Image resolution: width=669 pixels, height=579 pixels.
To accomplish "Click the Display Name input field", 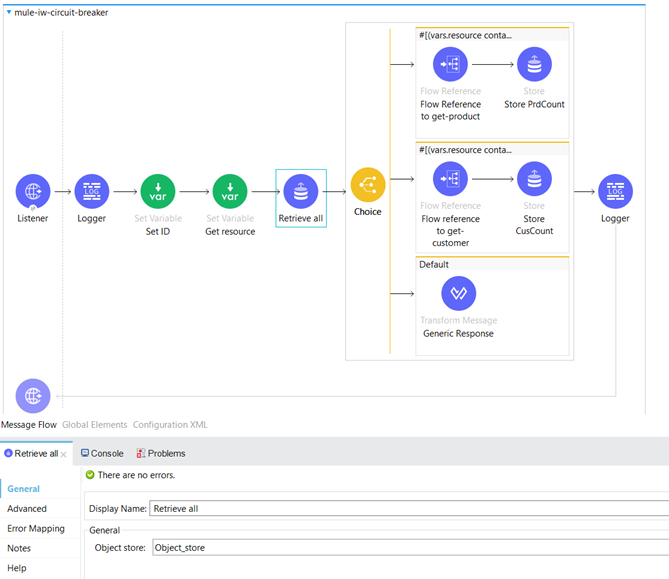I will tap(409, 509).
